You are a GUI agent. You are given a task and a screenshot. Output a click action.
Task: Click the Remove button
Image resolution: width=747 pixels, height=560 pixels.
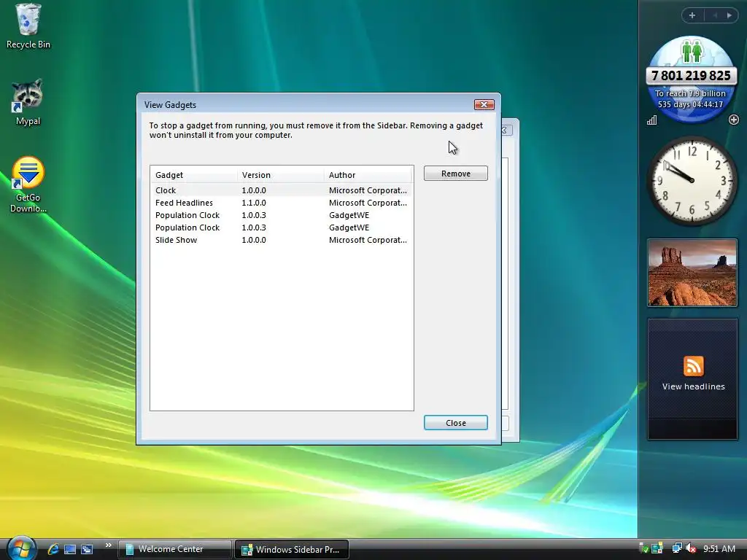pos(455,174)
